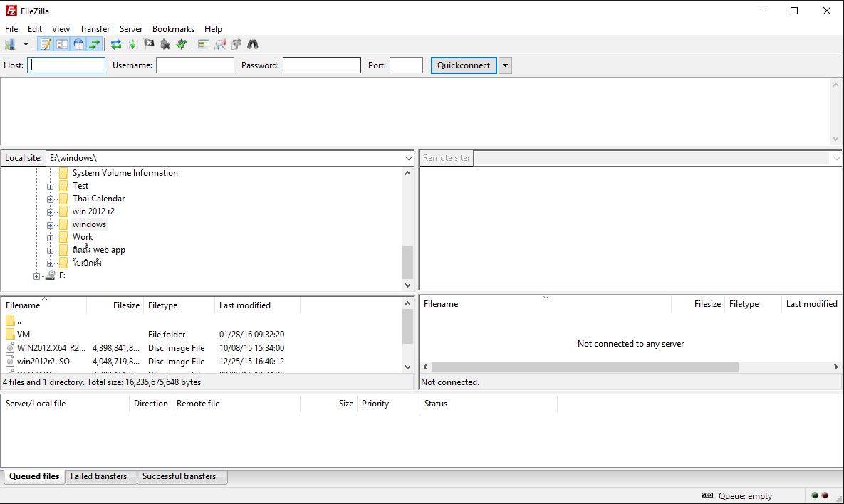Open the Bookmarks menu
Image resolution: width=844 pixels, height=504 pixels.
(x=173, y=29)
